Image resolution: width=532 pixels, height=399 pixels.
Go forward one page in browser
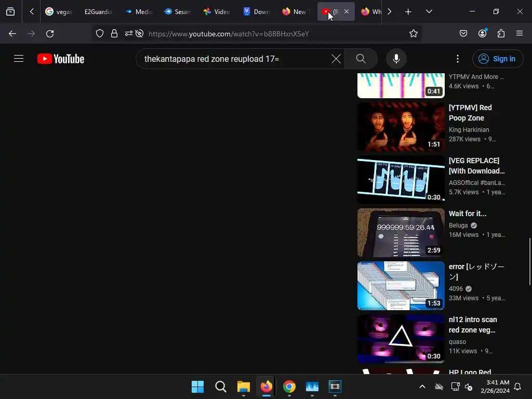(31, 34)
